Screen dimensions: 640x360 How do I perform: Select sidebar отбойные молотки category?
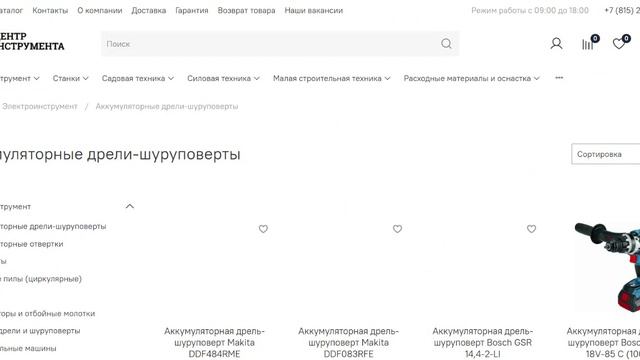(47, 313)
